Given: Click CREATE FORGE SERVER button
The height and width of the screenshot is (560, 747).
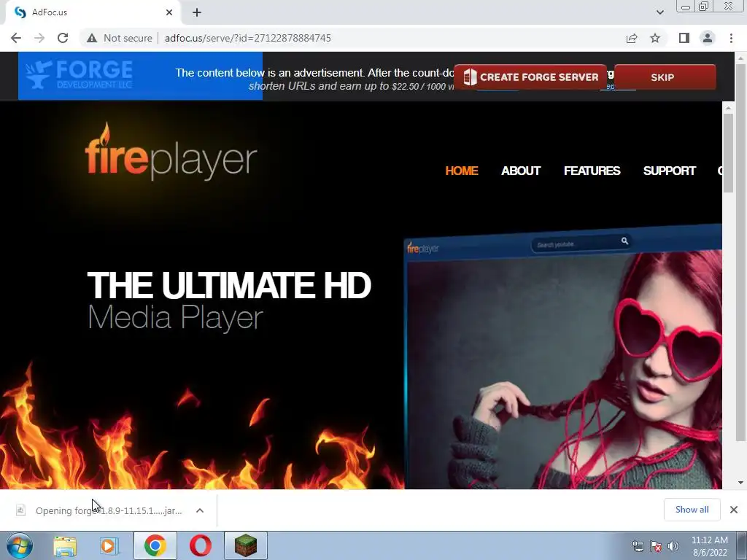Looking at the screenshot, I should pyautogui.click(x=530, y=77).
